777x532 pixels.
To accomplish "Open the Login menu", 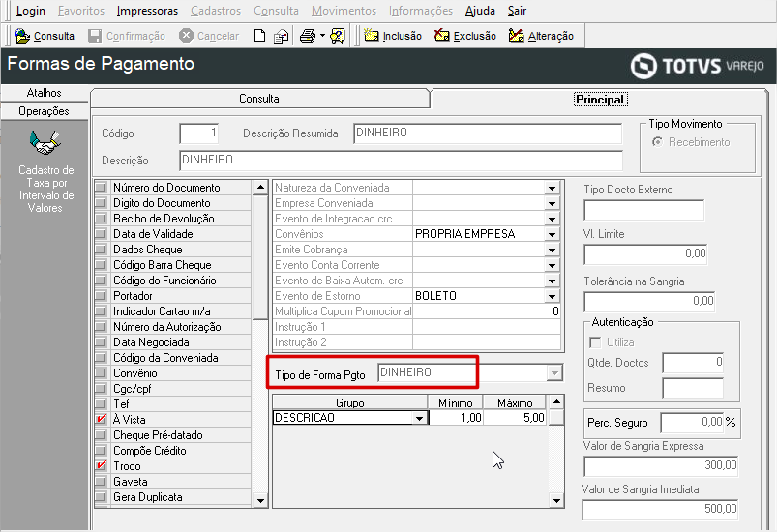I will click(30, 11).
